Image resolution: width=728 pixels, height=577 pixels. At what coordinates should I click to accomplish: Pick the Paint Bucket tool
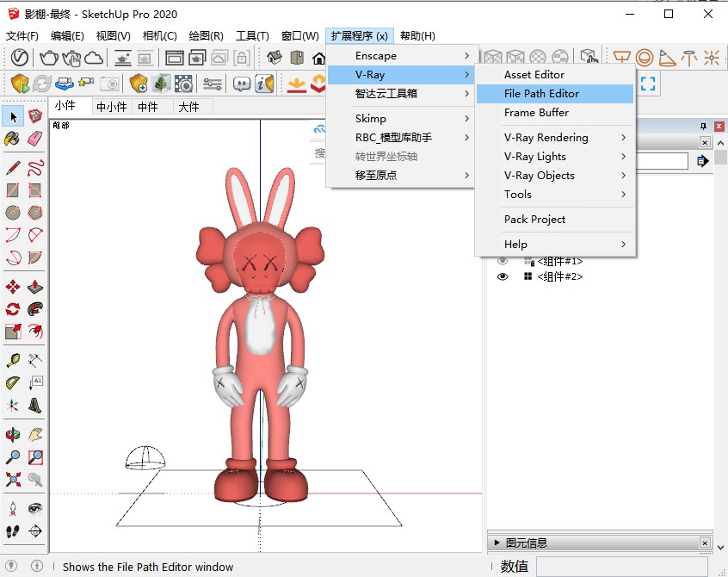[13, 139]
